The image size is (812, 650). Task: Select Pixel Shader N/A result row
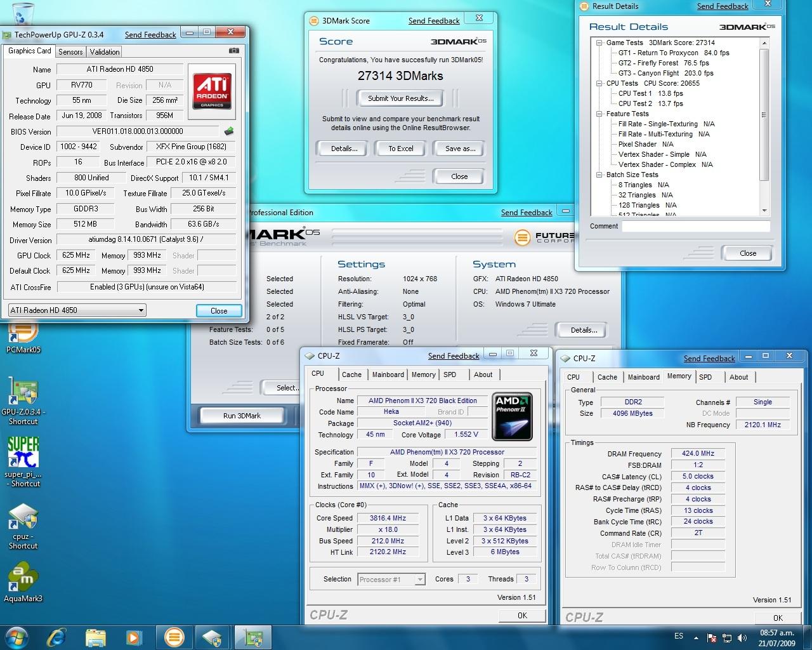click(x=646, y=144)
